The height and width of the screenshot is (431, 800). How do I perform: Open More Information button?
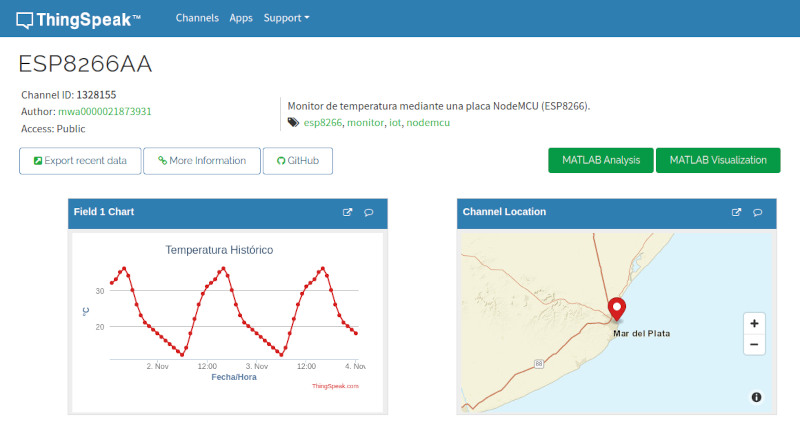click(202, 161)
